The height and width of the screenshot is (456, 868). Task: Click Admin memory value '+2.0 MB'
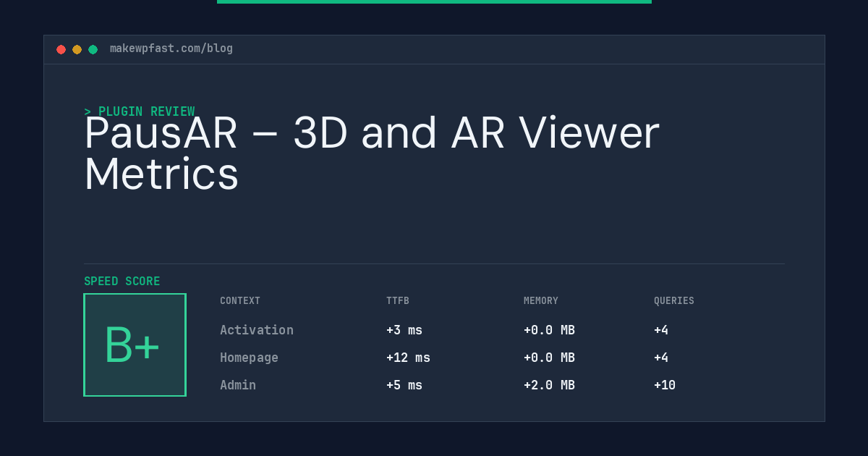549,385
